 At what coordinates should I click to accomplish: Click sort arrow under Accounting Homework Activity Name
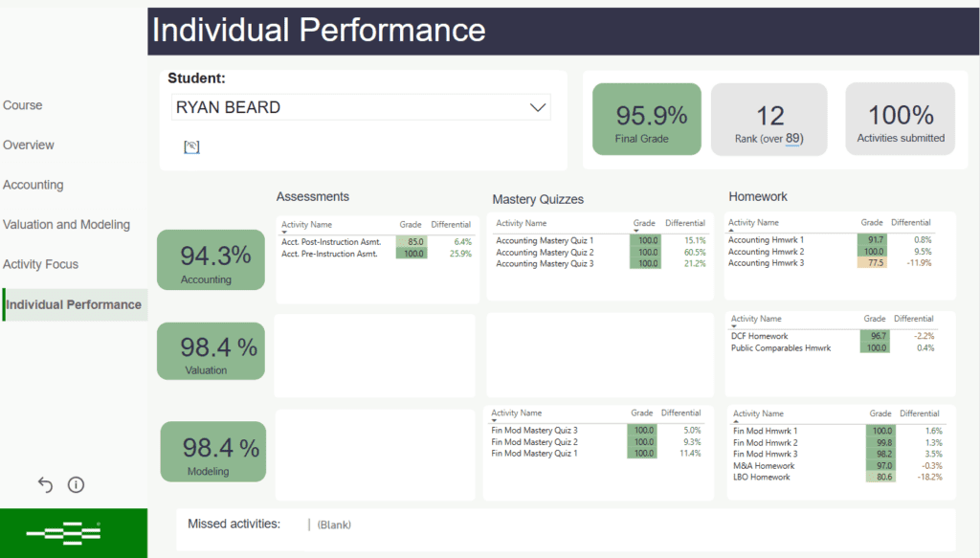732,231
